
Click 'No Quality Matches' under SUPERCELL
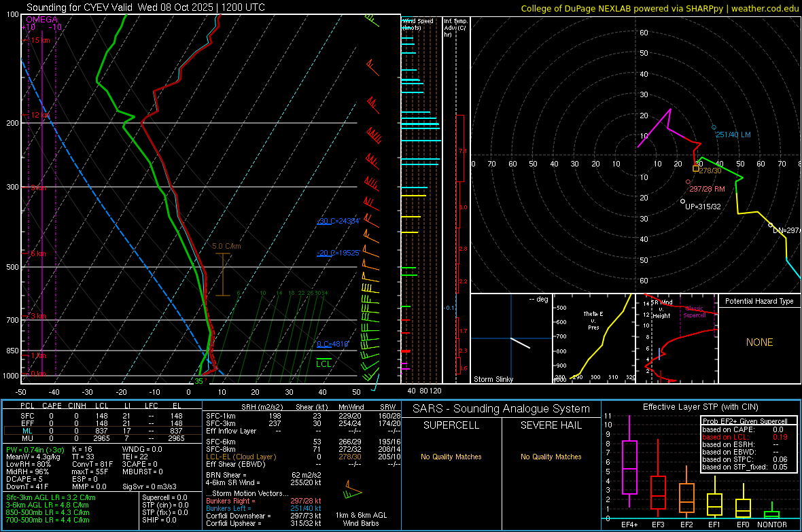451,457
